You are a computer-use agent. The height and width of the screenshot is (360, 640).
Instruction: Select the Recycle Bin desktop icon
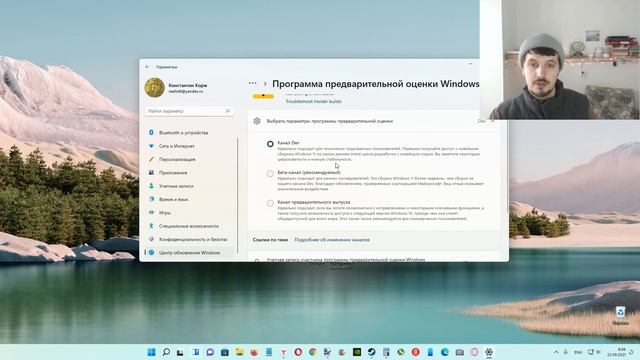point(620,316)
